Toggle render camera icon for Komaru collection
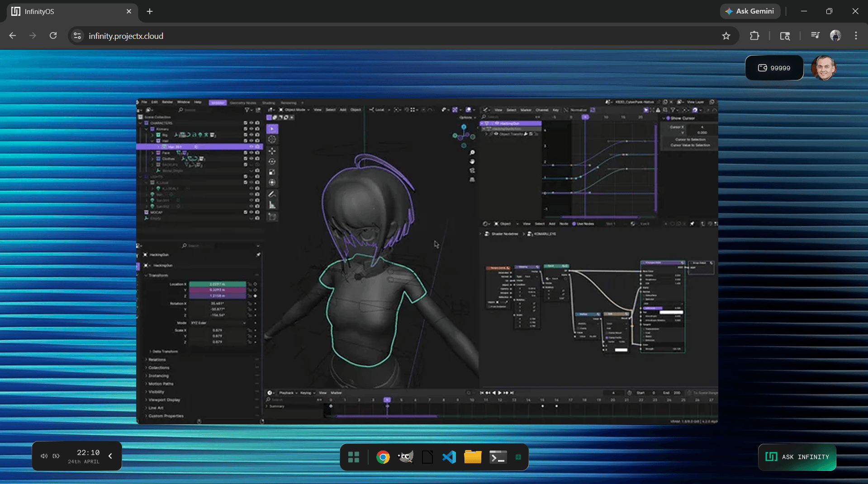The height and width of the screenshot is (484, 868). [x=257, y=129]
